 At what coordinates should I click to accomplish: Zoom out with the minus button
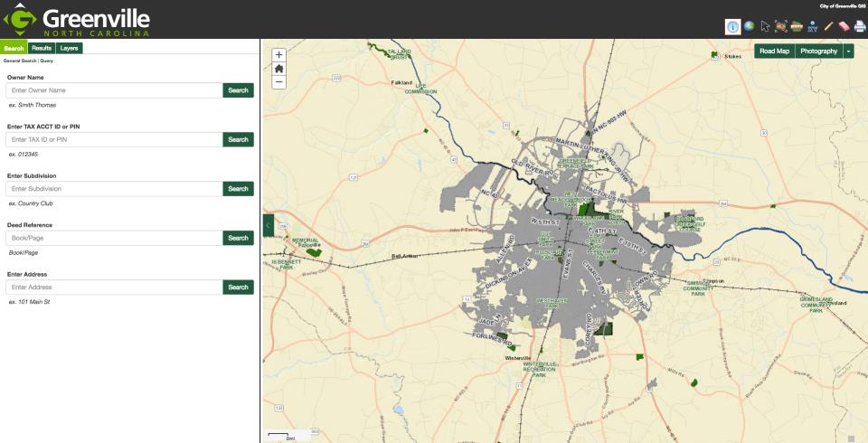click(278, 81)
